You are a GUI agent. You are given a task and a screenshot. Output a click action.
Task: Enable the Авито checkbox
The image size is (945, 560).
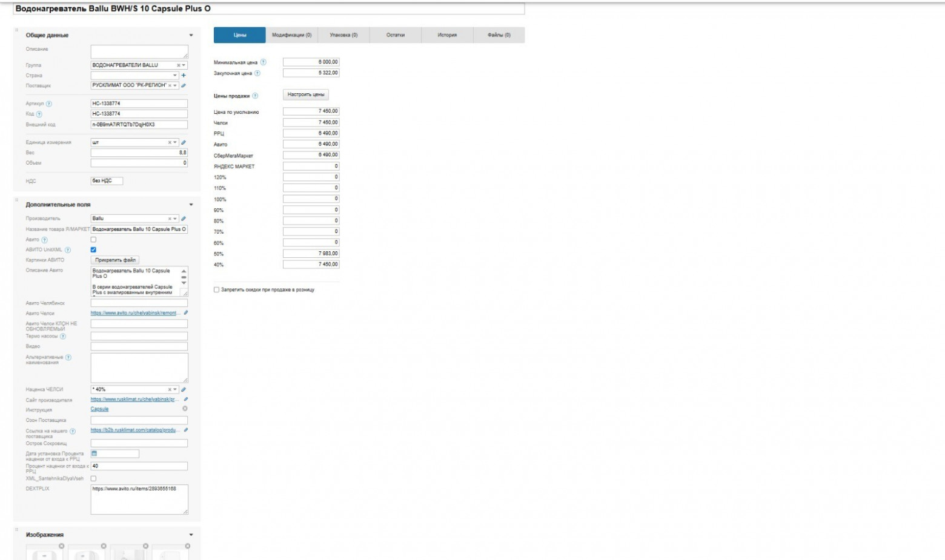click(x=93, y=240)
